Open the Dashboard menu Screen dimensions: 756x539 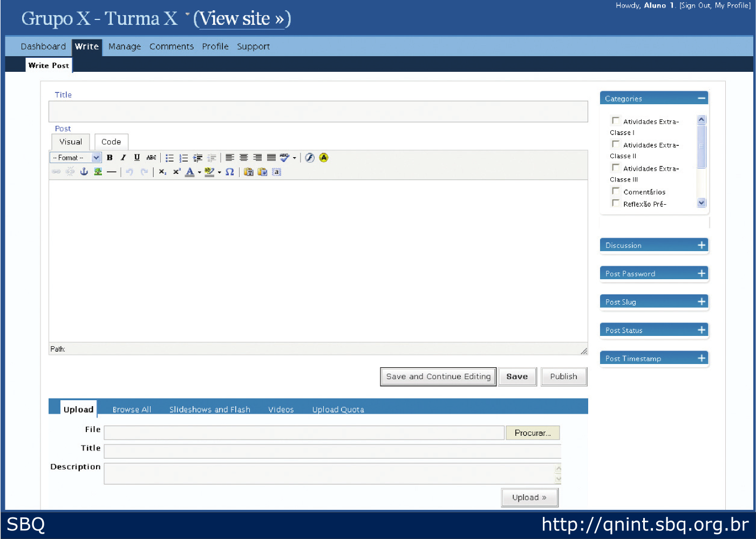[43, 46]
